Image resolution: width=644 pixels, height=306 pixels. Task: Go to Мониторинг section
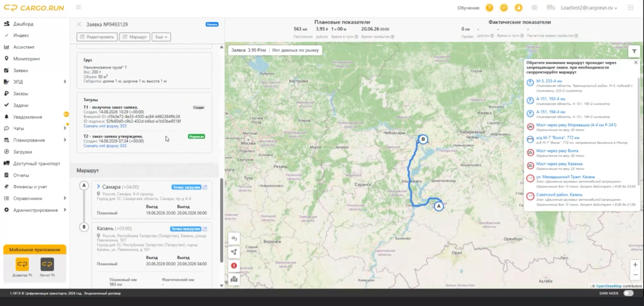pyautogui.click(x=26, y=59)
